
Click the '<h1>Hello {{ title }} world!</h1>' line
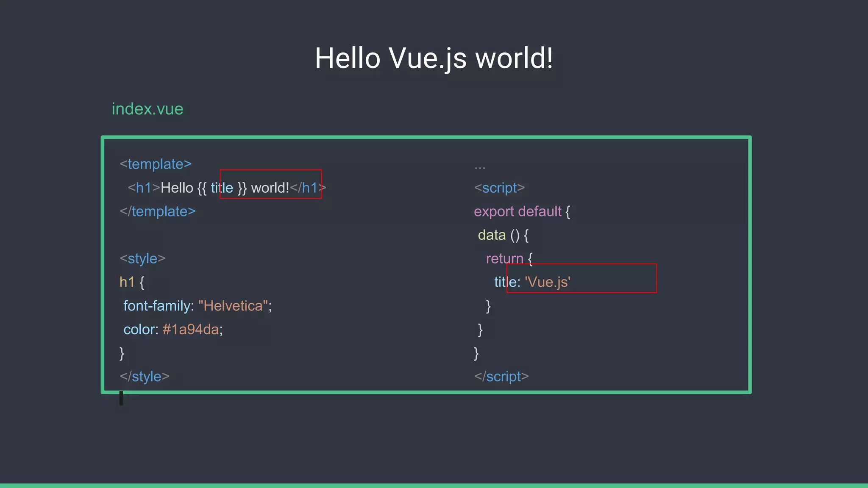pos(227,188)
